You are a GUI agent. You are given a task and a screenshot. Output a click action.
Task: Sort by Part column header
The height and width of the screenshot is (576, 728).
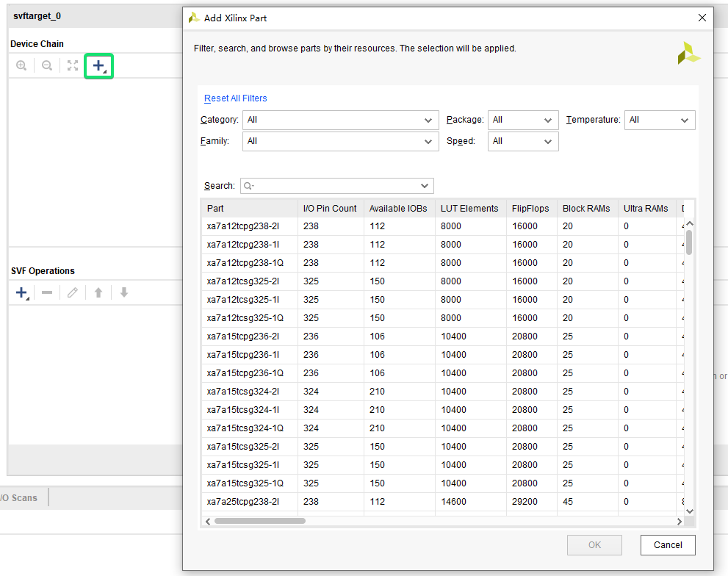(249, 209)
